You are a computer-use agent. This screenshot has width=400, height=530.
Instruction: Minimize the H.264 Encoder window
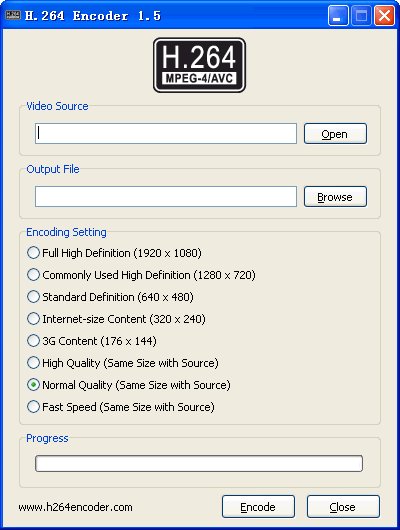point(338,16)
